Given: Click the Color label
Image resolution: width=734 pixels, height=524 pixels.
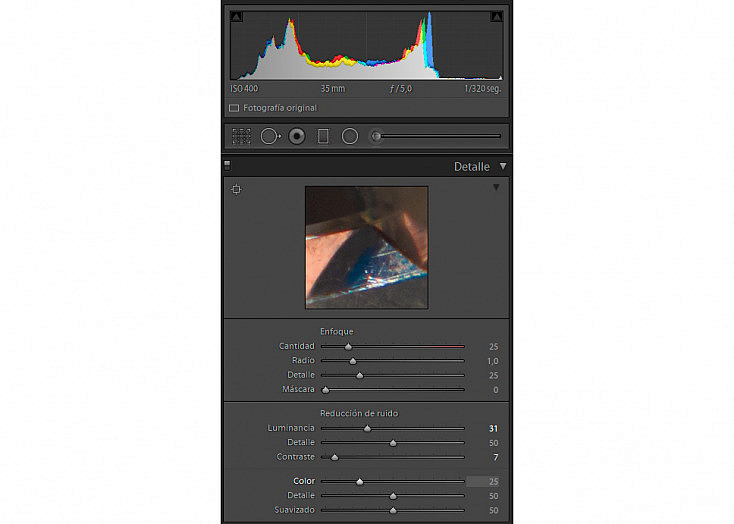Looking at the screenshot, I should [304, 481].
